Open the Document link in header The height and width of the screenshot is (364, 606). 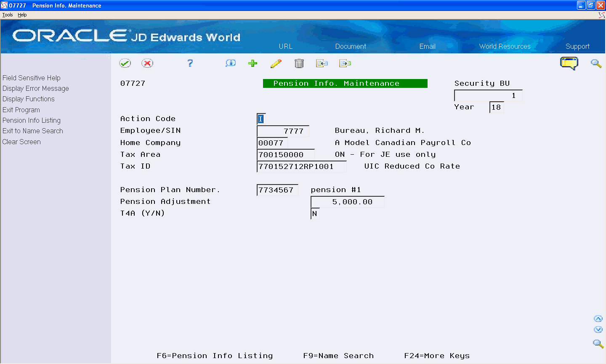(x=351, y=46)
